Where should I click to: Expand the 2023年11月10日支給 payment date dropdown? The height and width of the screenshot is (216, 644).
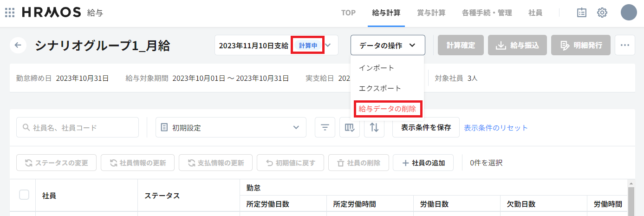click(x=328, y=46)
